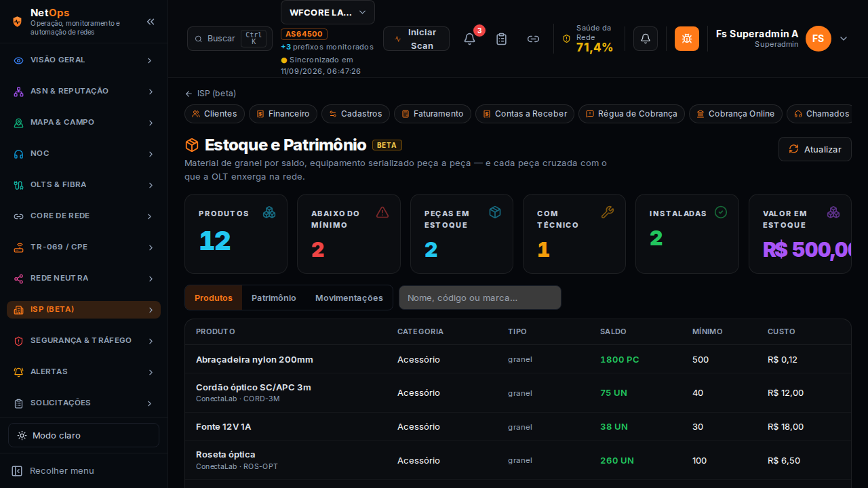Expand Visão Geral sidebar section

tap(83, 60)
